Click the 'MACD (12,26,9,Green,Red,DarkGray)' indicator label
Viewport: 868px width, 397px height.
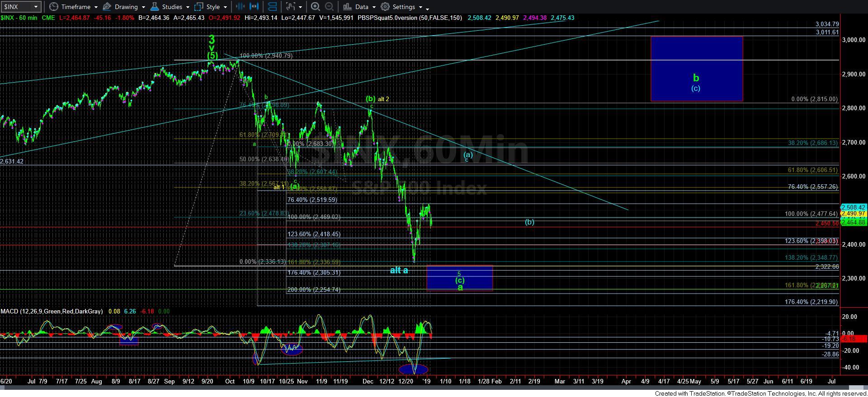pyautogui.click(x=52, y=311)
